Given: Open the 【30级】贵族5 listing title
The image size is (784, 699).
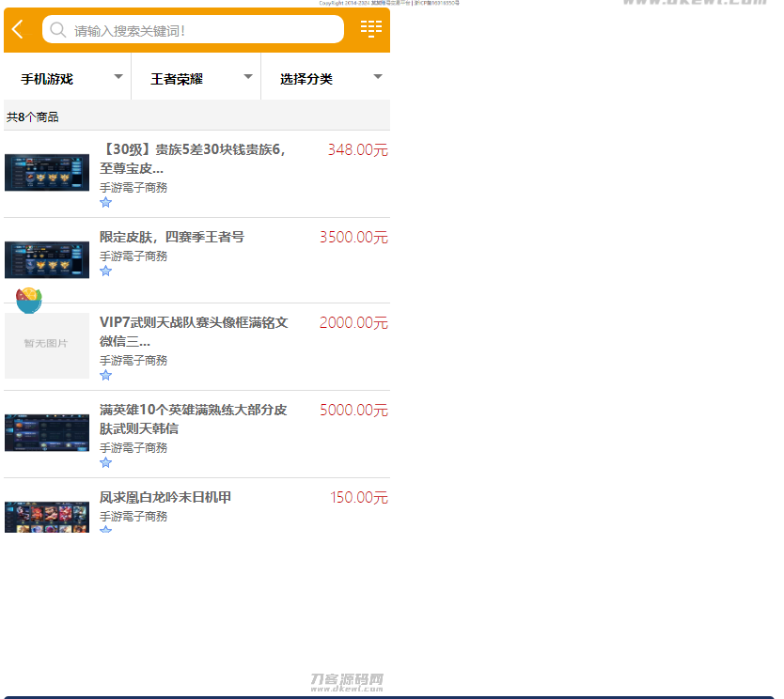Looking at the screenshot, I should [x=193, y=159].
